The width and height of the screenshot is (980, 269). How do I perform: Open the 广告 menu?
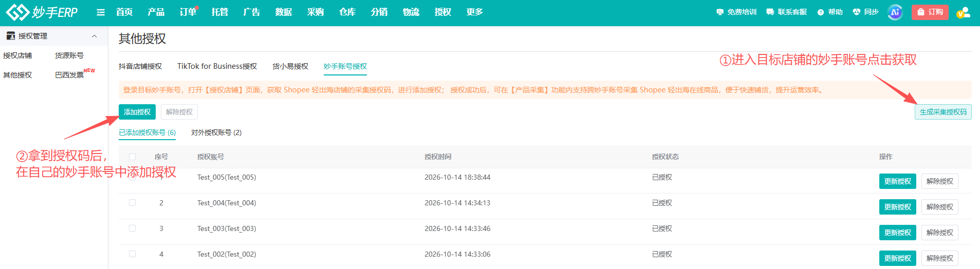coord(252,12)
